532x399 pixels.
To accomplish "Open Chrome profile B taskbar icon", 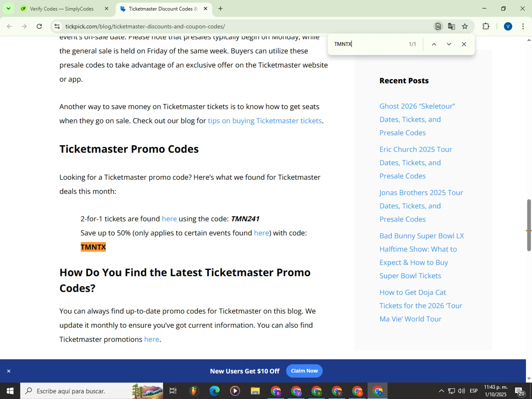I will click(x=276, y=391).
